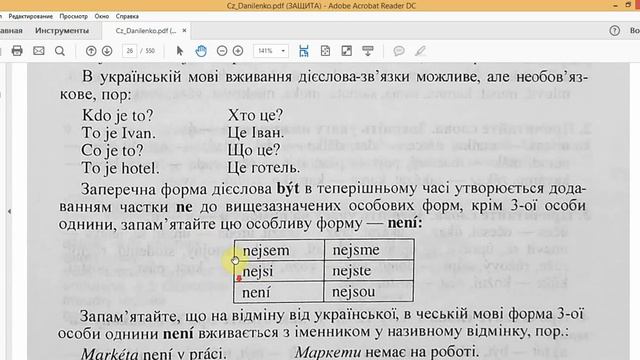Screen dimensions: 640x360
Task: Go to previous page arrow
Action: [x=91, y=51]
